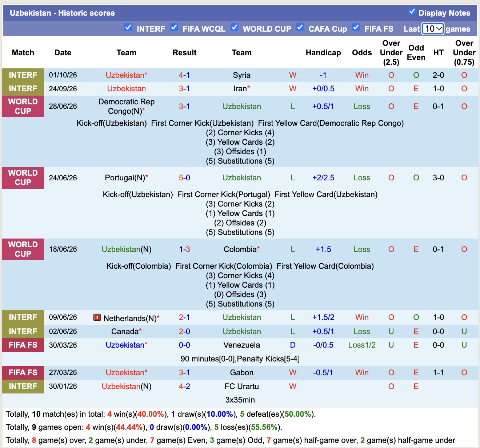Screen dimensions: 480x448
Task: Click the 3x35min note under FC Urartu
Action: [x=240, y=400]
